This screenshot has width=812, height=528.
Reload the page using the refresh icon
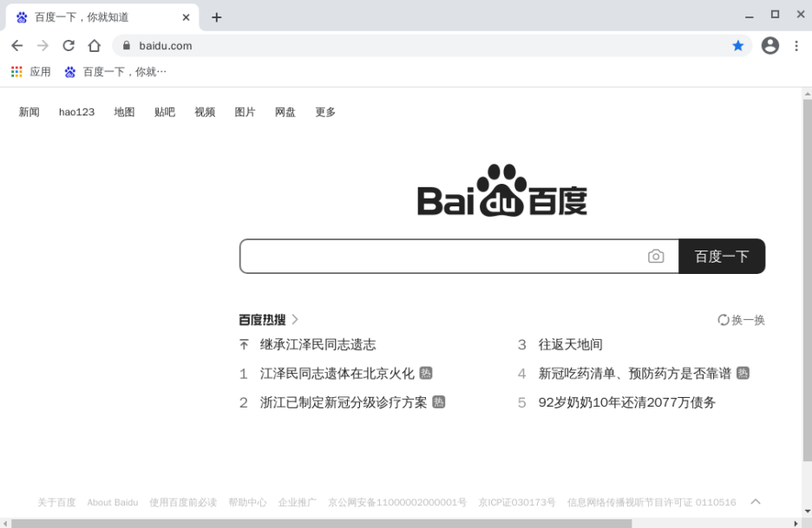coord(69,46)
